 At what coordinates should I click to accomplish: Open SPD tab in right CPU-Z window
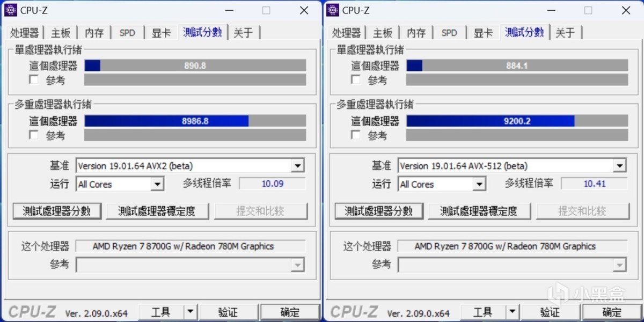click(449, 33)
